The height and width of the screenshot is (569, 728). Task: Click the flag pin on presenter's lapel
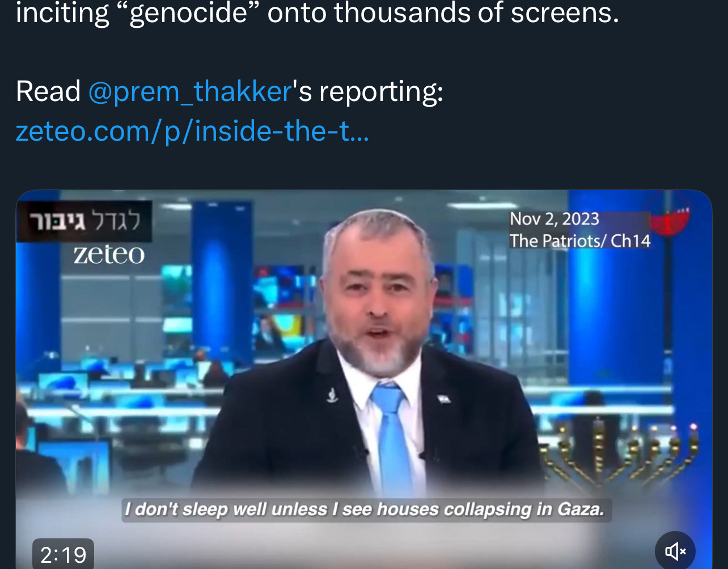[444, 398]
